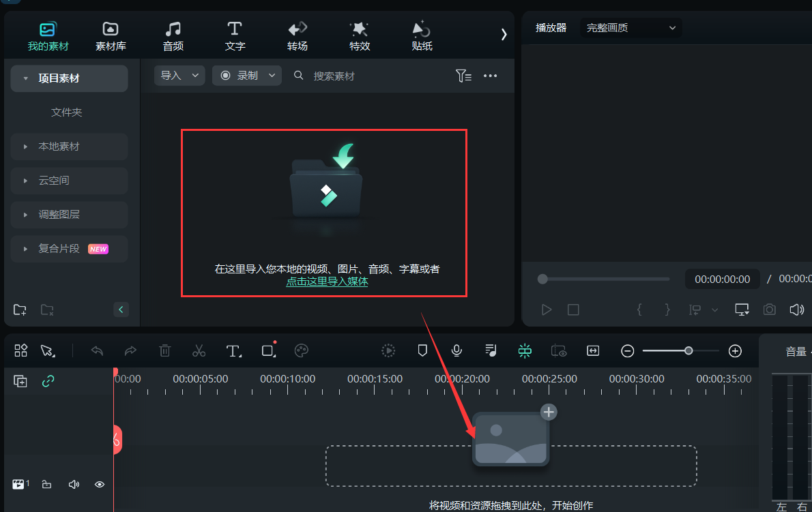
Task: Open the filter icon beside search box
Action: 463,76
